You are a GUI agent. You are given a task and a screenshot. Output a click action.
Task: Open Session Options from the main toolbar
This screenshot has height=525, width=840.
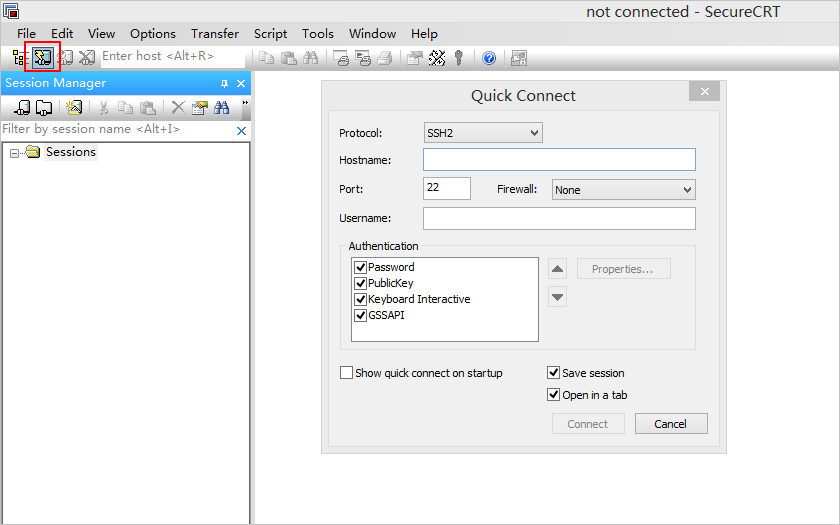pos(415,57)
